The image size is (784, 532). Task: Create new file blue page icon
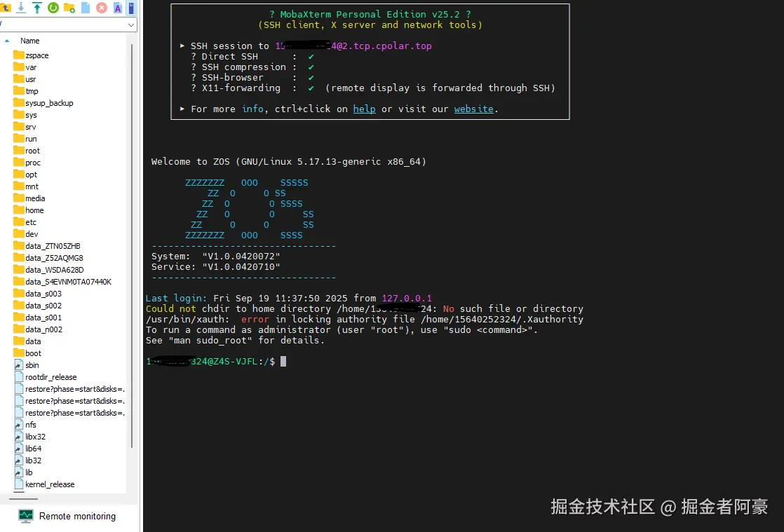(86, 8)
